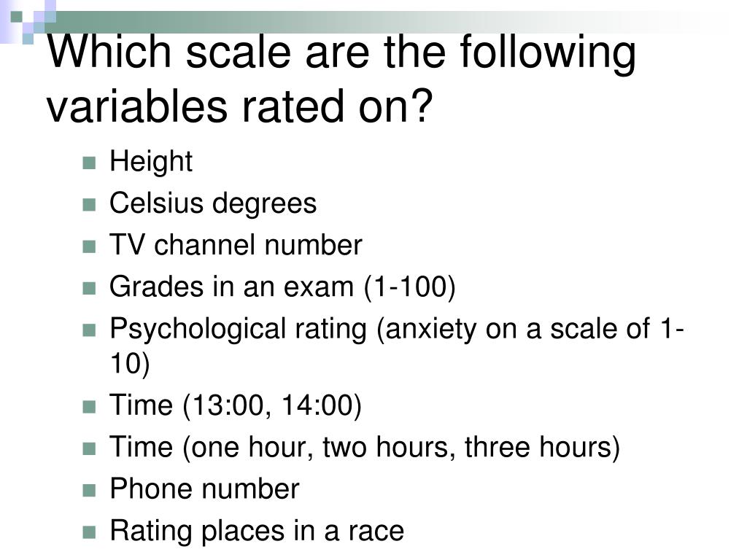Click the Phone number text
Image resolution: width=747 pixels, height=560 pixels.
[204, 489]
